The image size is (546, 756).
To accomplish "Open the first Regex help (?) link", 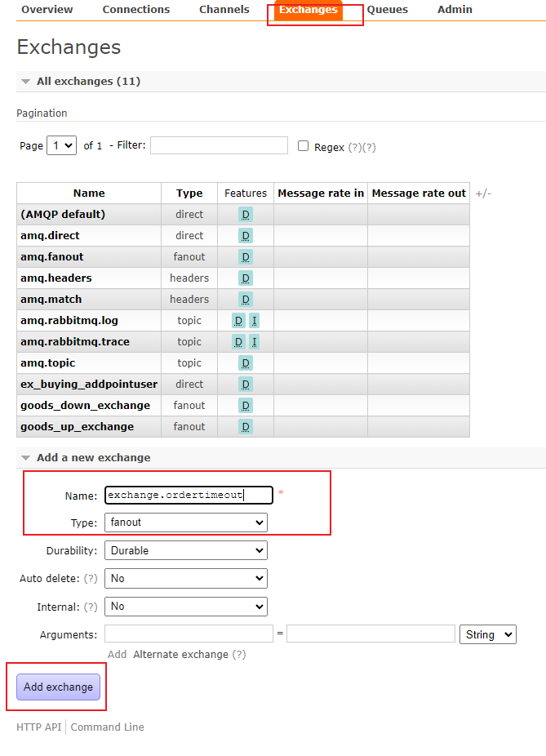I will (355, 147).
